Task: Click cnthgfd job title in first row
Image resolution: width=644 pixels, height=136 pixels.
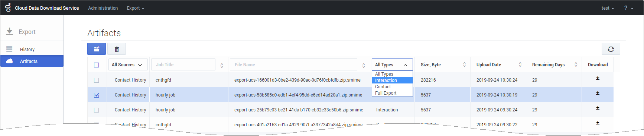Action: [163, 80]
